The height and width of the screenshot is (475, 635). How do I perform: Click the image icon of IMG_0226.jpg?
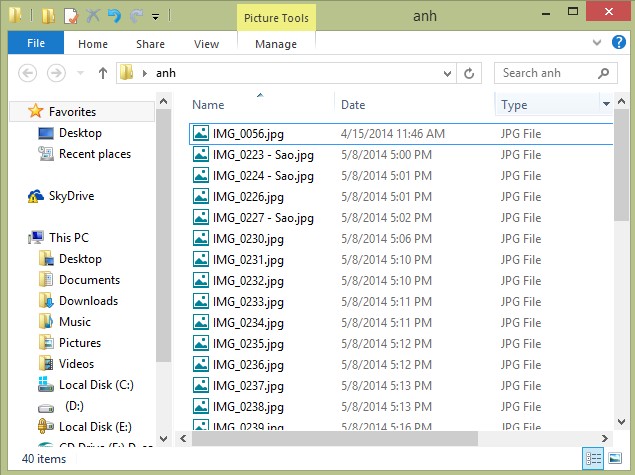(200, 196)
